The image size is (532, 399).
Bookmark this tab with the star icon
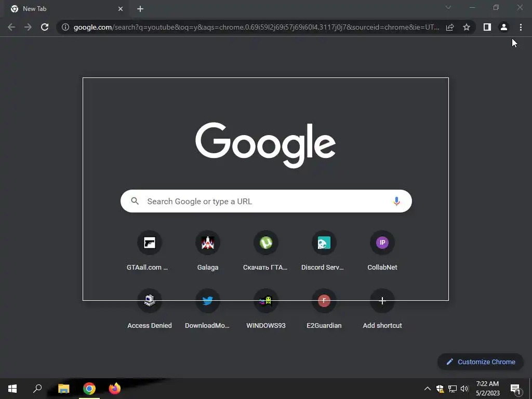pyautogui.click(x=467, y=27)
